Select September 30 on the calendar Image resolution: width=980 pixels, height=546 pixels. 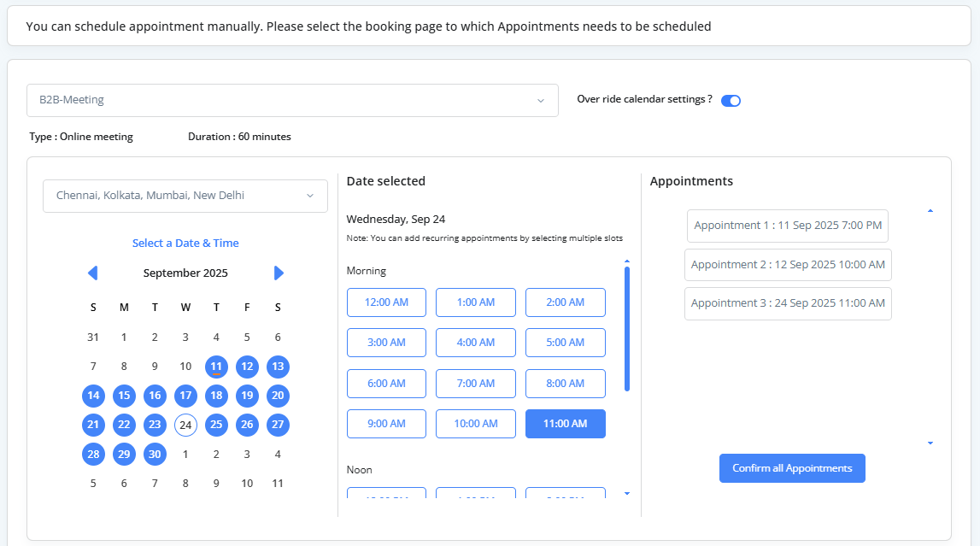[x=155, y=454]
